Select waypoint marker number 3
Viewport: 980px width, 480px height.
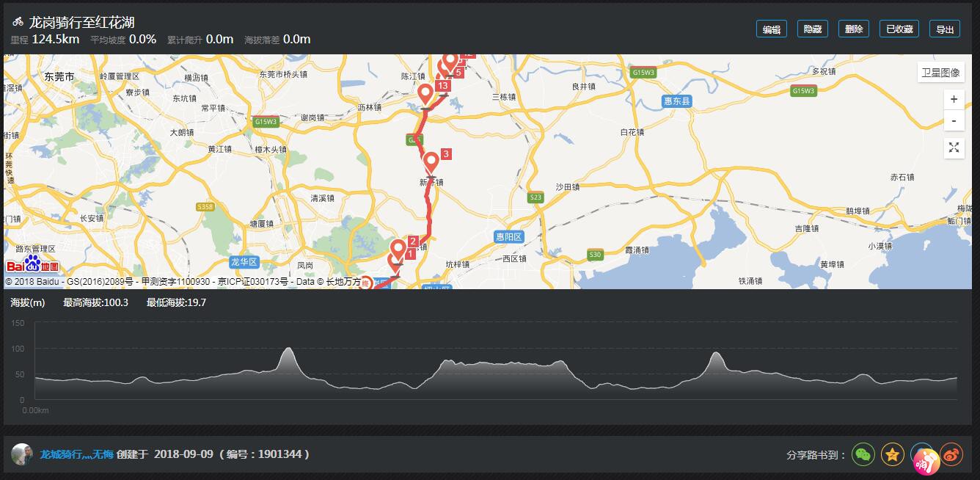tap(431, 161)
